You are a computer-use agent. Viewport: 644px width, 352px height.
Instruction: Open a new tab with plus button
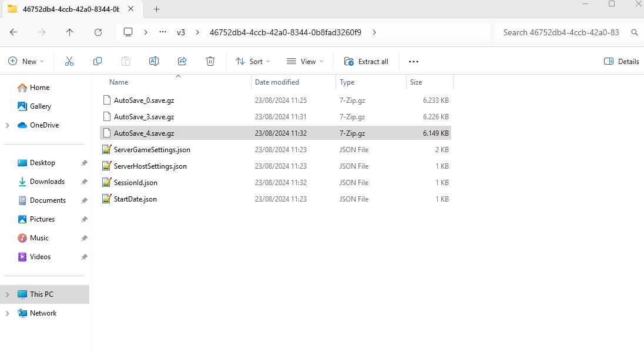156,9
